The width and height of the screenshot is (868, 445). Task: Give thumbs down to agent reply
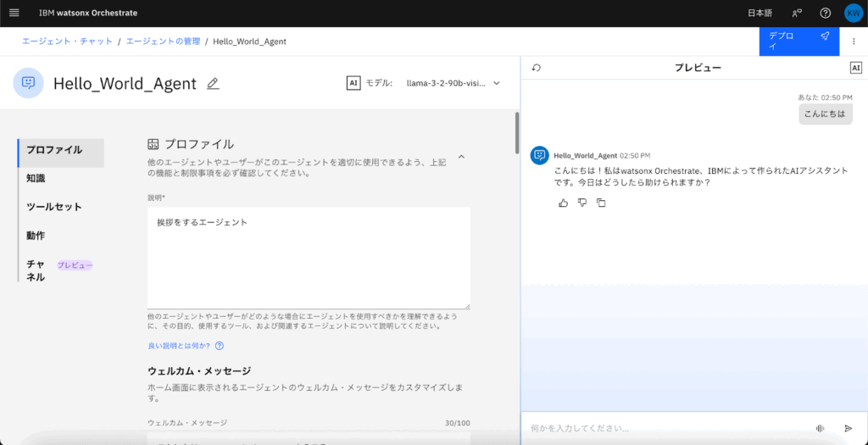582,203
